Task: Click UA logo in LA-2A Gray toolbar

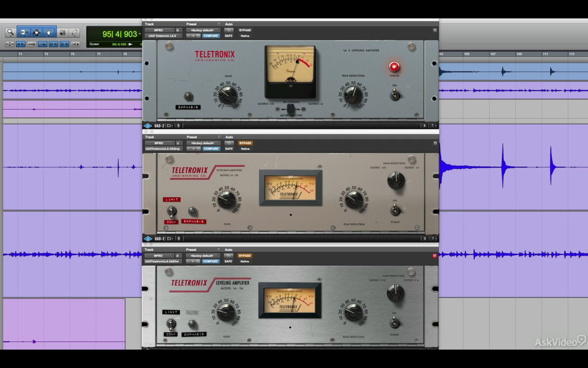Action: pyautogui.click(x=148, y=239)
